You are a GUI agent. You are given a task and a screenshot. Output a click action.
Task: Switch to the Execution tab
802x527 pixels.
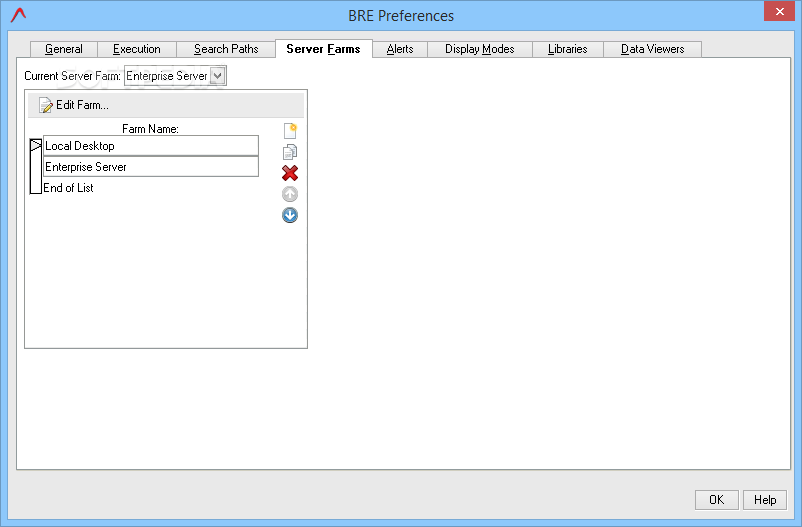coord(137,49)
